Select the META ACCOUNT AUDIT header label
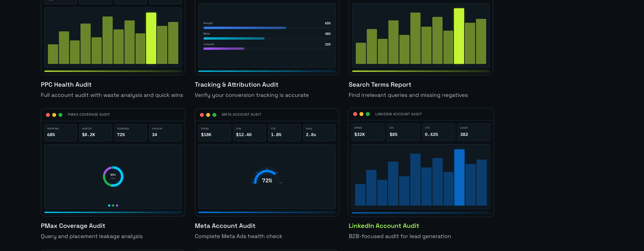Screen dimensions: 644x251 (241, 114)
